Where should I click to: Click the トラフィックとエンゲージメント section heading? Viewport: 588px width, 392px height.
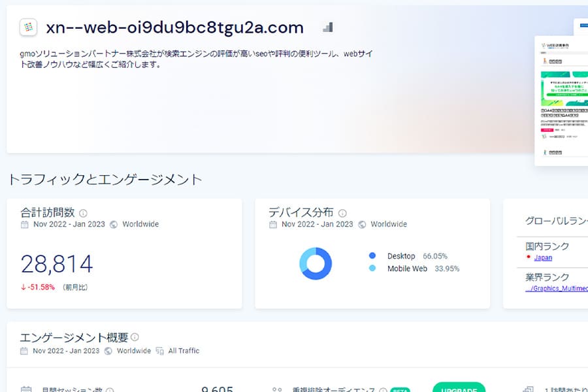[x=105, y=179]
